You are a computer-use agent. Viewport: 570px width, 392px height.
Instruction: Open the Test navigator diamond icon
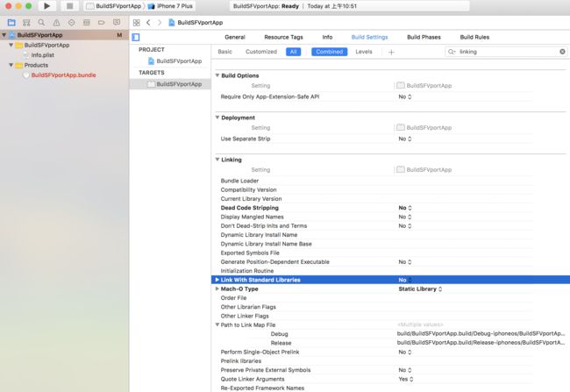[x=72, y=23]
